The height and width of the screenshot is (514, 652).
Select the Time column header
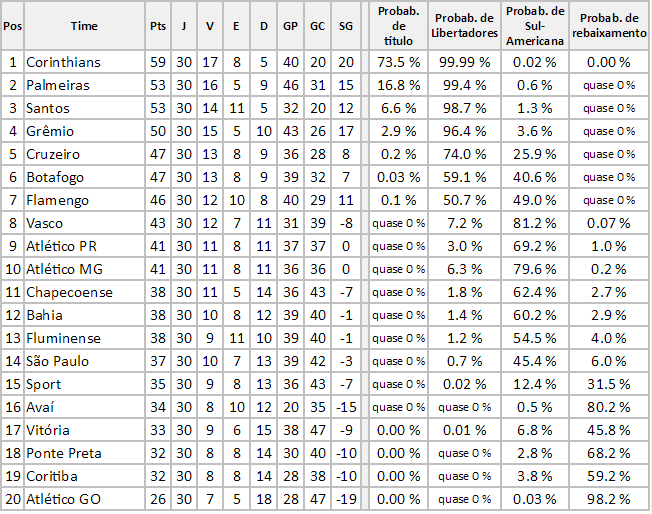(84, 26)
